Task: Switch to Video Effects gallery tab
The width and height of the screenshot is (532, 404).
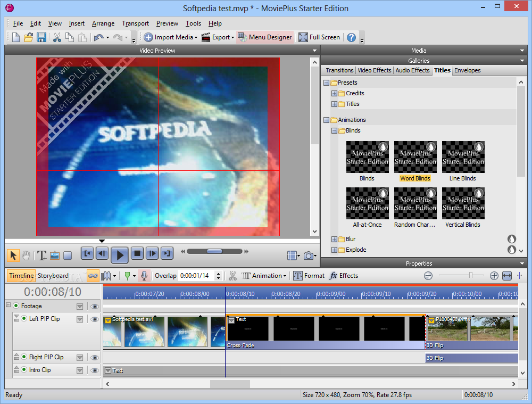Action: (374, 70)
